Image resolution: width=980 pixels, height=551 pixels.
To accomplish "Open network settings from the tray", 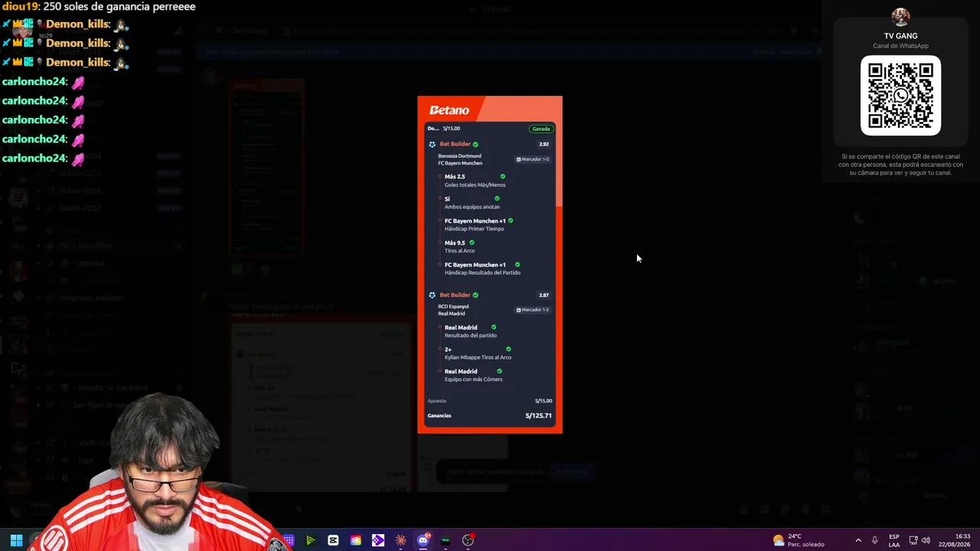I will pyautogui.click(x=913, y=540).
